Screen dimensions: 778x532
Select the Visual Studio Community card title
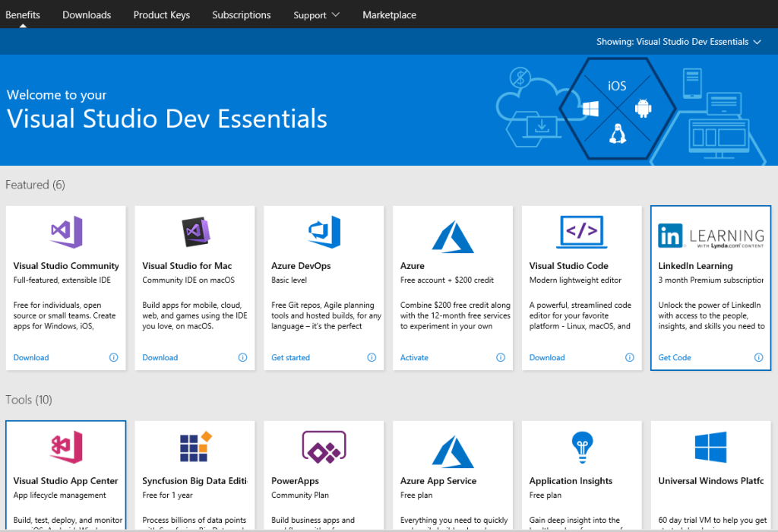pyautogui.click(x=66, y=266)
